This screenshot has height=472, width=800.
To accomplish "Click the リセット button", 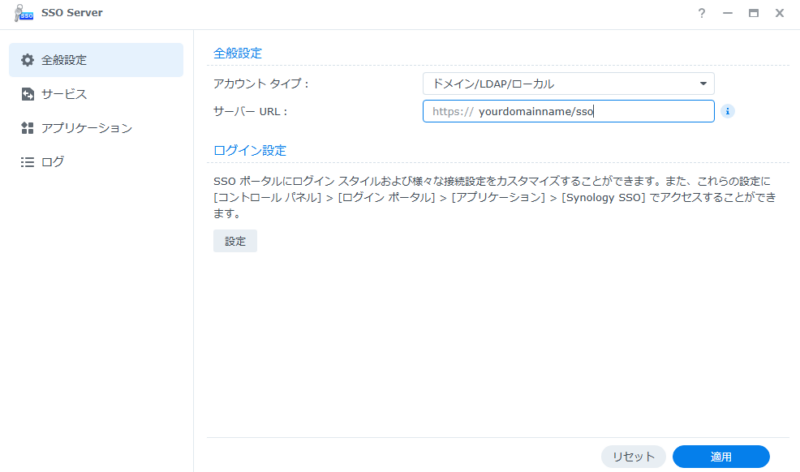I will tap(633, 457).
